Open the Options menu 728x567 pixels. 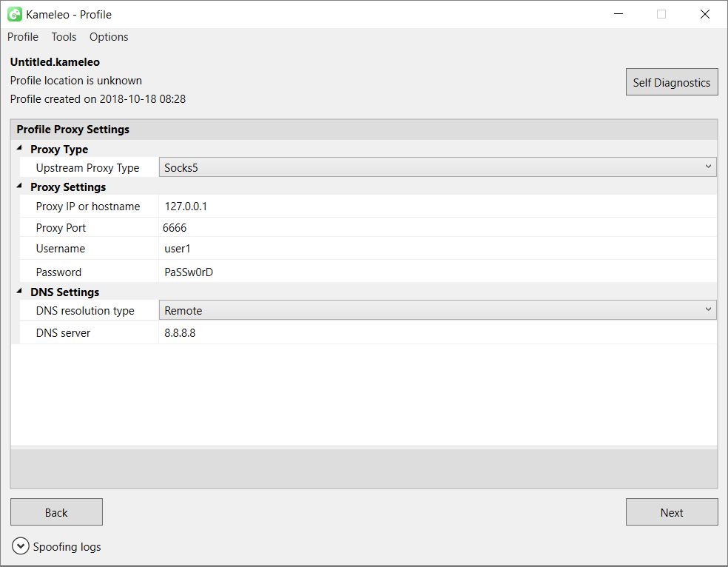(109, 37)
